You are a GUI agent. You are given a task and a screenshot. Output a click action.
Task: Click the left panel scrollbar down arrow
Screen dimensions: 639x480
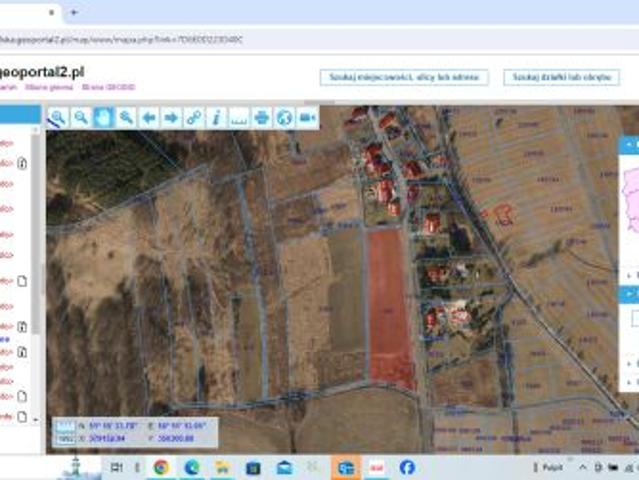(37, 420)
